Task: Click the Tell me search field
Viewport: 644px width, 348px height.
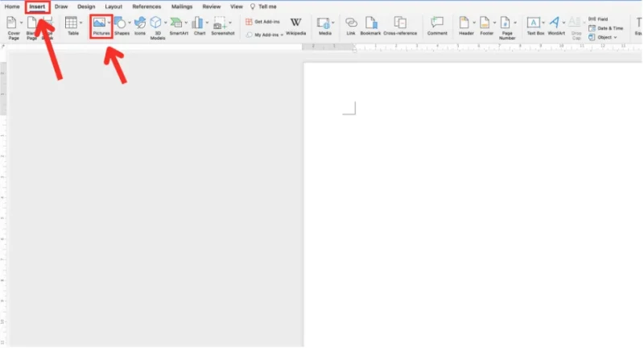Action: 266,6
